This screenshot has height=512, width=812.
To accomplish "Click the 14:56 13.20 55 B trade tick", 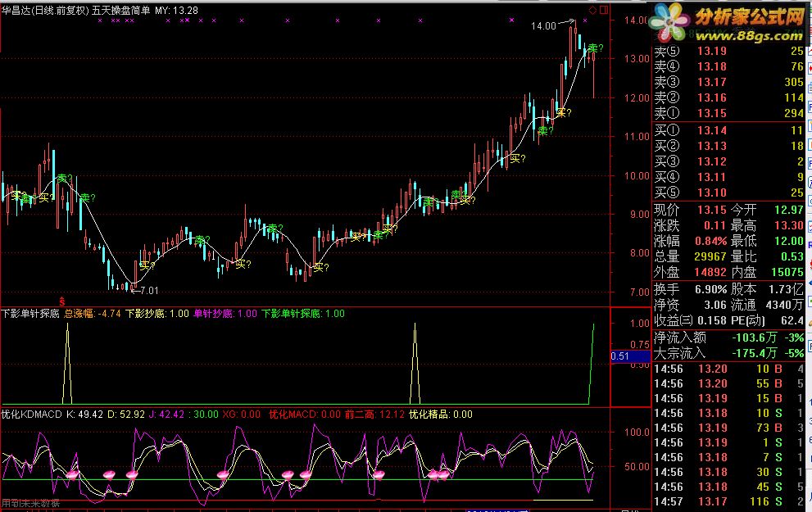I will 728,383.
